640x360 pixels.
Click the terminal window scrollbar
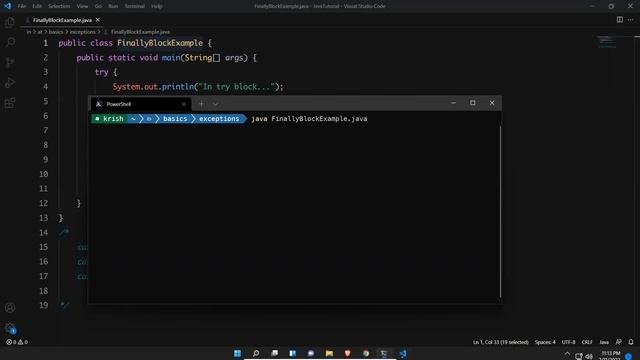pyautogui.click(x=500, y=211)
